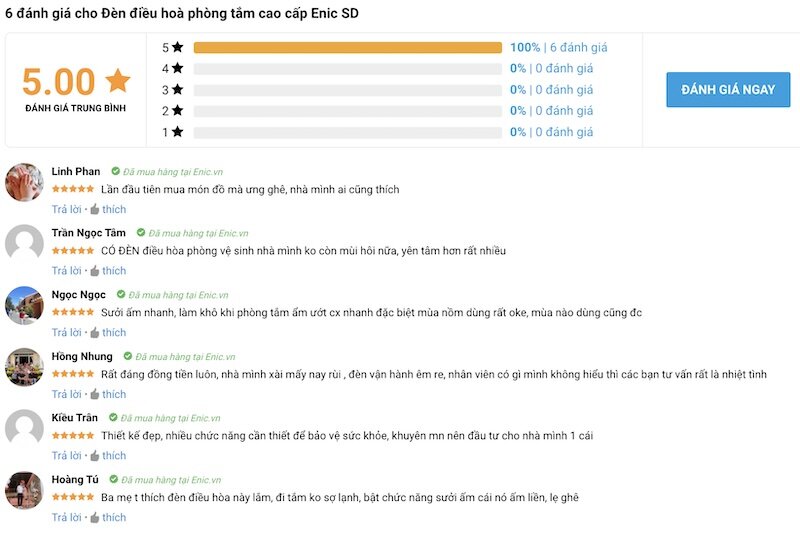Open Ngọc Ngọc's profile avatar
Viewport: 800px width, 545px height.
24,305
